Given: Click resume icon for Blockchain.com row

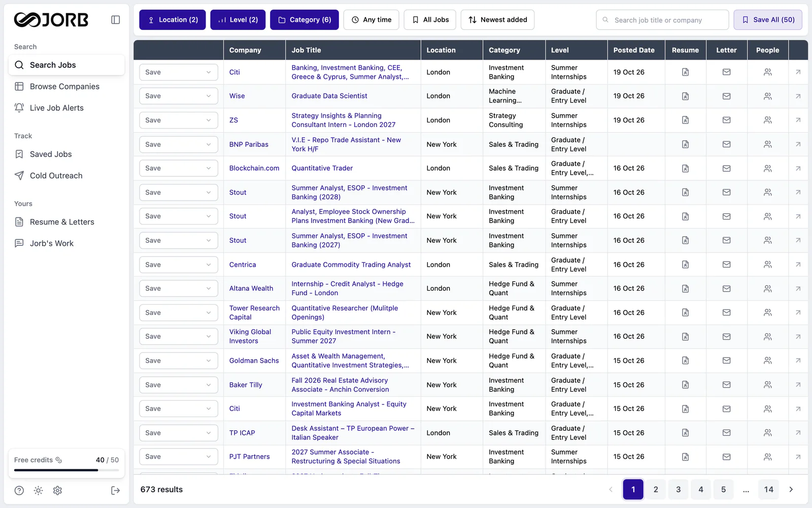Looking at the screenshot, I should coord(685,168).
